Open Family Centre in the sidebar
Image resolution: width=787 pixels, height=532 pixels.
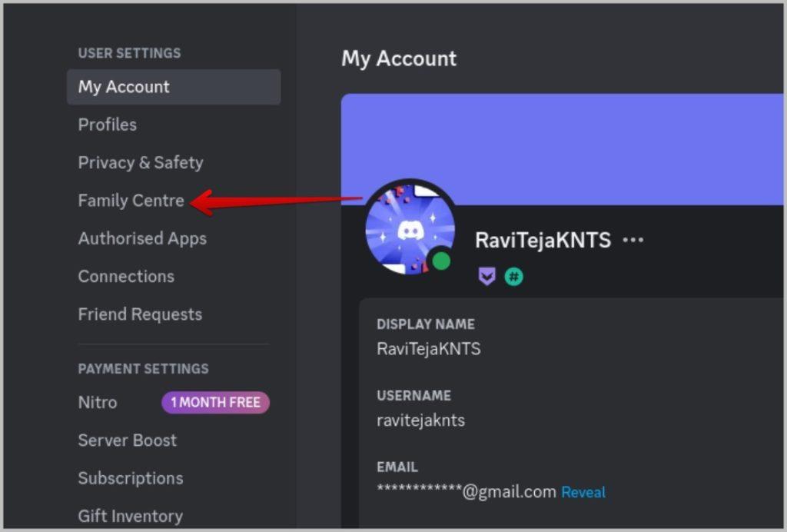tap(131, 201)
